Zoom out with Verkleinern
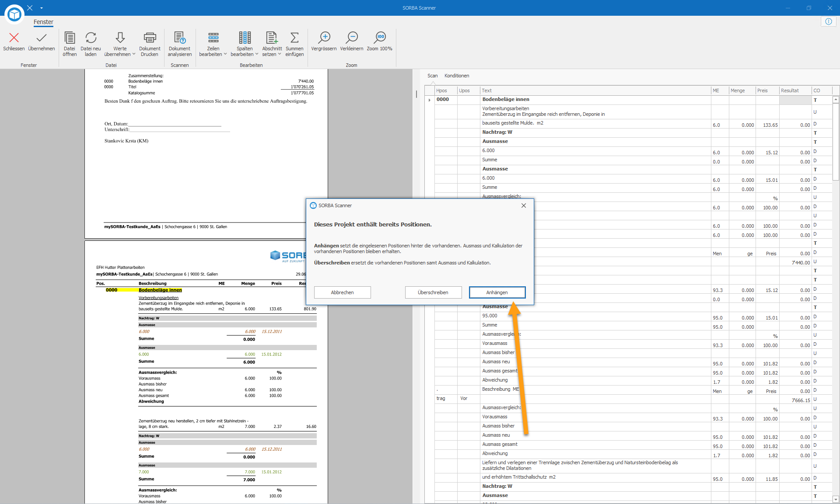This screenshot has width=840, height=504. (352, 41)
